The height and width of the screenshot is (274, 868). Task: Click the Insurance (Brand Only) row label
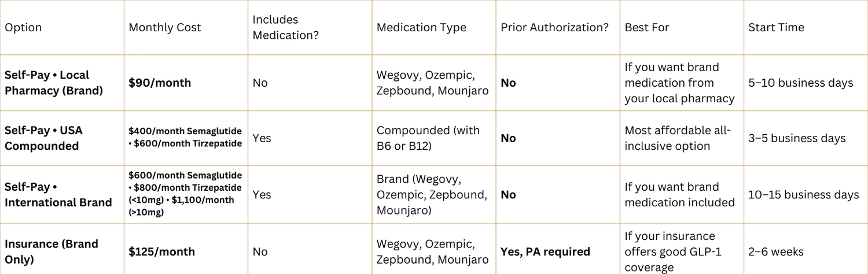click(52, 251)
